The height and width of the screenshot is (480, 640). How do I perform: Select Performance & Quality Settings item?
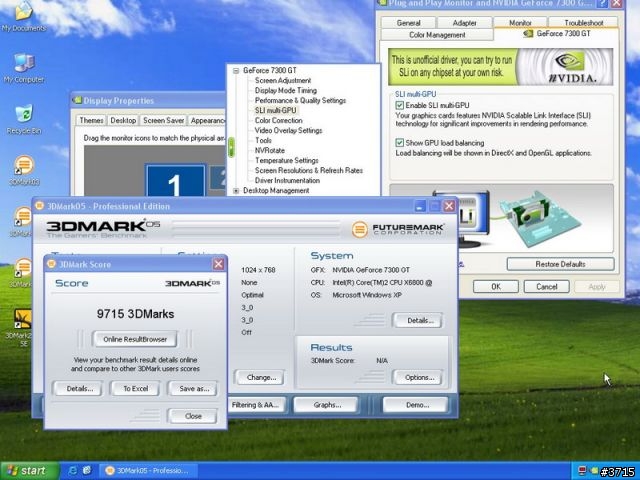point(300,100)
